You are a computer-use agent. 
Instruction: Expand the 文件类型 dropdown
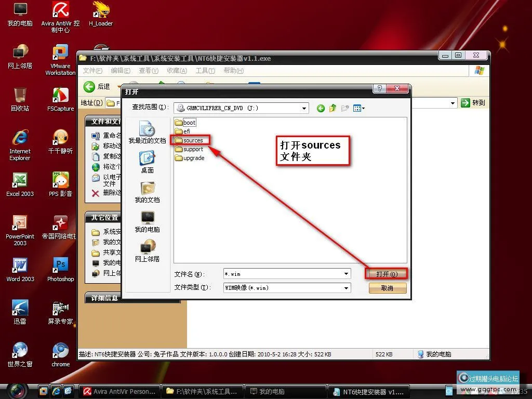tap(347, 288)
